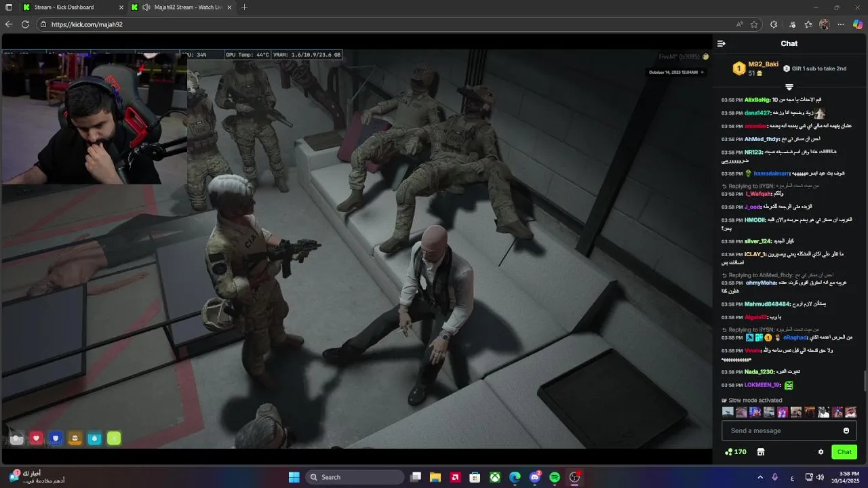868x488 pixels.
Task: Open emoji picker in message box
Action: 846,431
